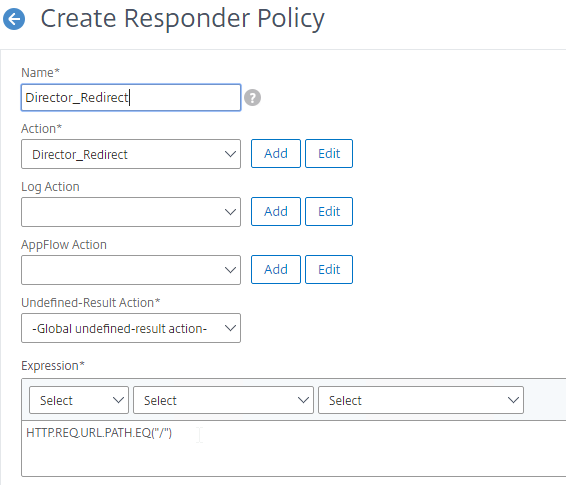566x485 pixels.
Task: Click Add button for AppFlow Action
Action: (x=276, y=270)
